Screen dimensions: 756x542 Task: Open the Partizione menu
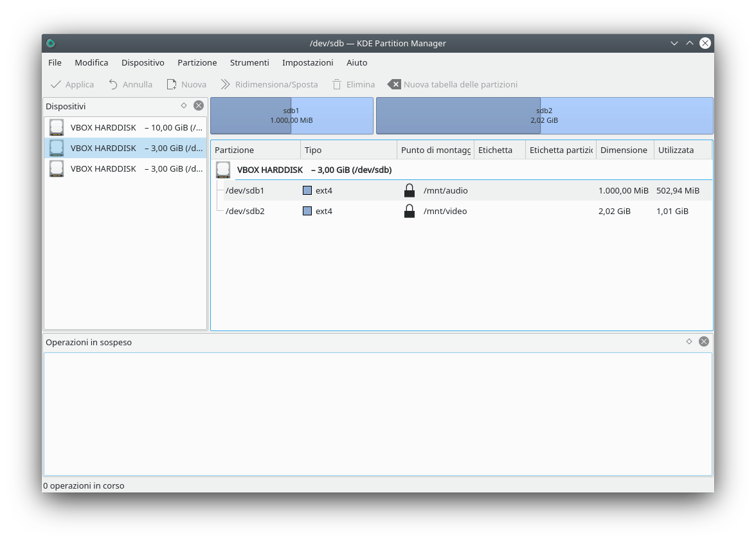197,62
